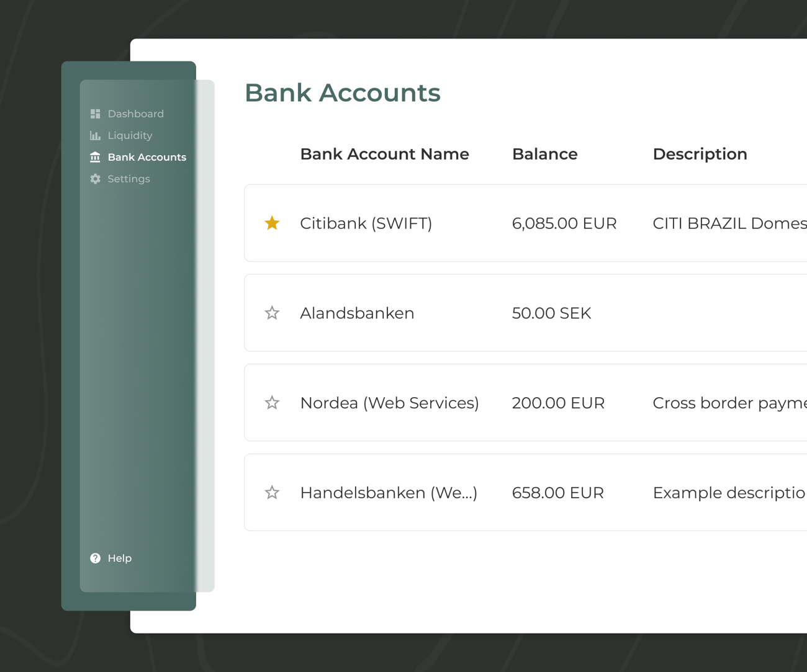The image size is (807, 672).
Task: Open Help from the sidebar
Action: click(x=119, y=558)
